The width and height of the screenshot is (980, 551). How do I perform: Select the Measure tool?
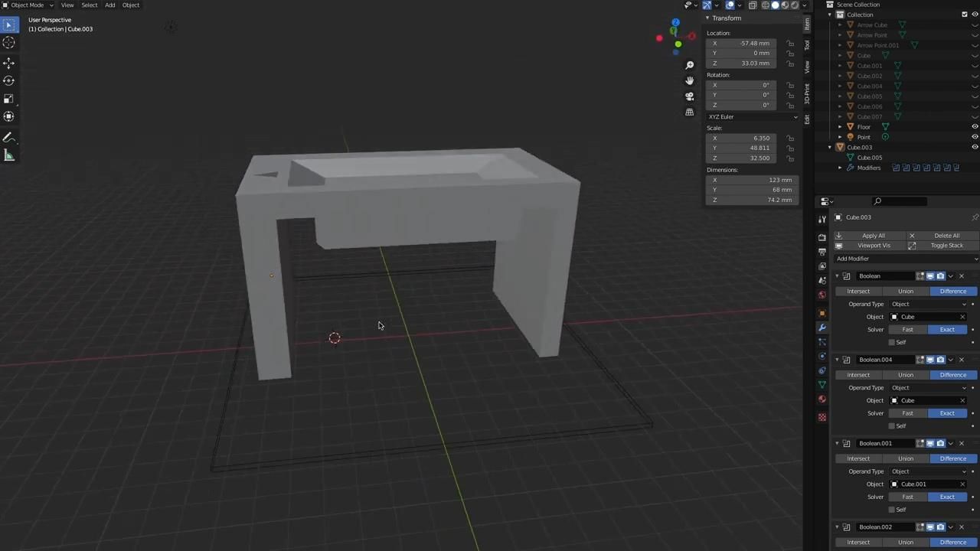coord(9,155)
